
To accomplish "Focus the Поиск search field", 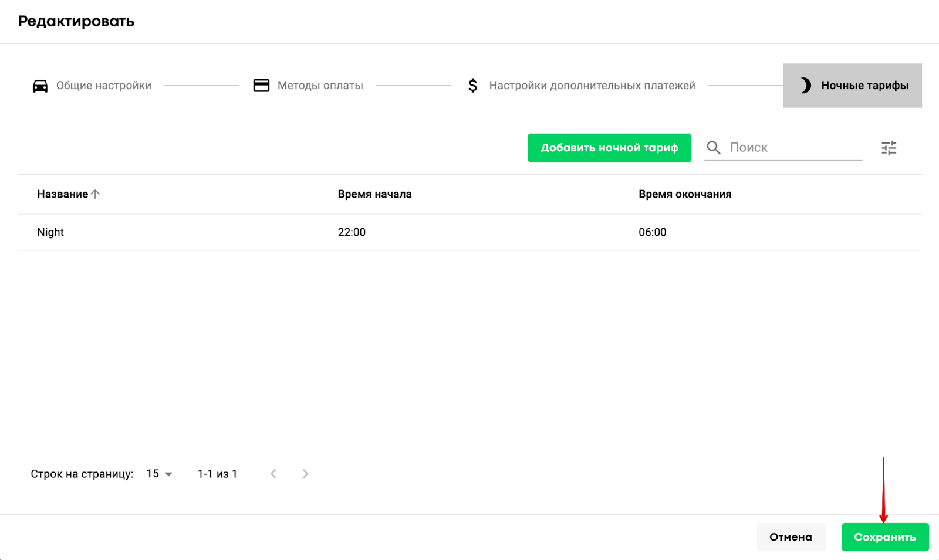I will [792, 148].
